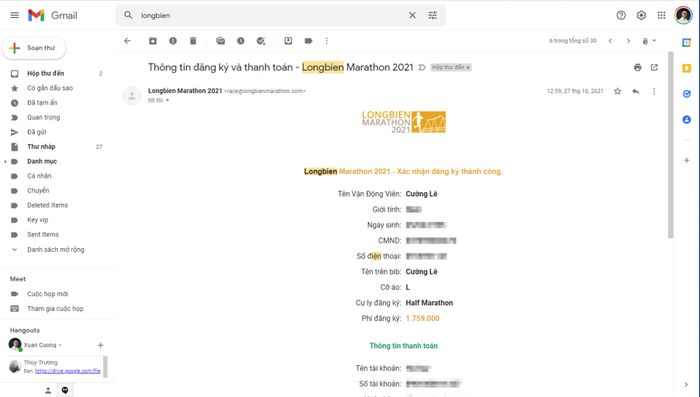The height and width of the screenshot is (397, 700).
Task: Add email to Tasks
Action: tap(261, 41)
